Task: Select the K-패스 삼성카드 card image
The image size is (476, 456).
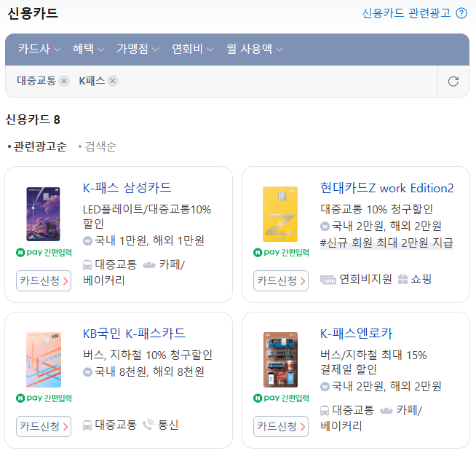Action: click(43, 214)
